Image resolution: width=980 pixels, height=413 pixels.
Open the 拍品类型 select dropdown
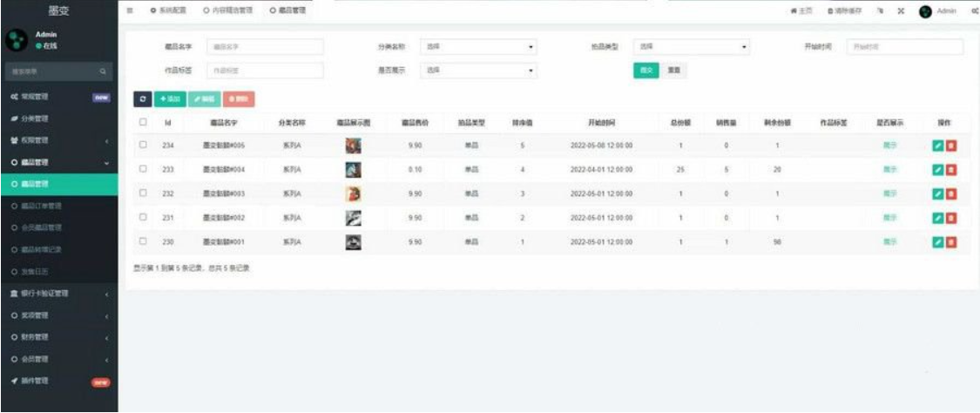692,47
